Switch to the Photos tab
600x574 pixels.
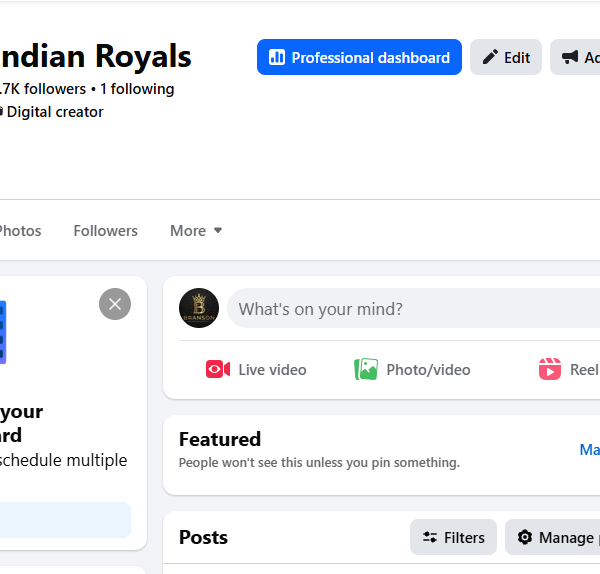(20, 231)
